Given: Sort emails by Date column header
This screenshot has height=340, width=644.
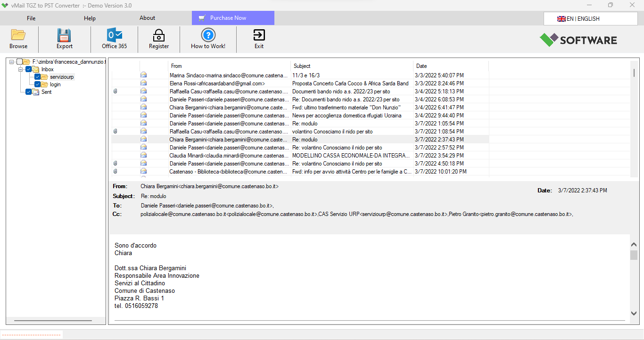Looking at the screenshot, I should coord(451,66).
